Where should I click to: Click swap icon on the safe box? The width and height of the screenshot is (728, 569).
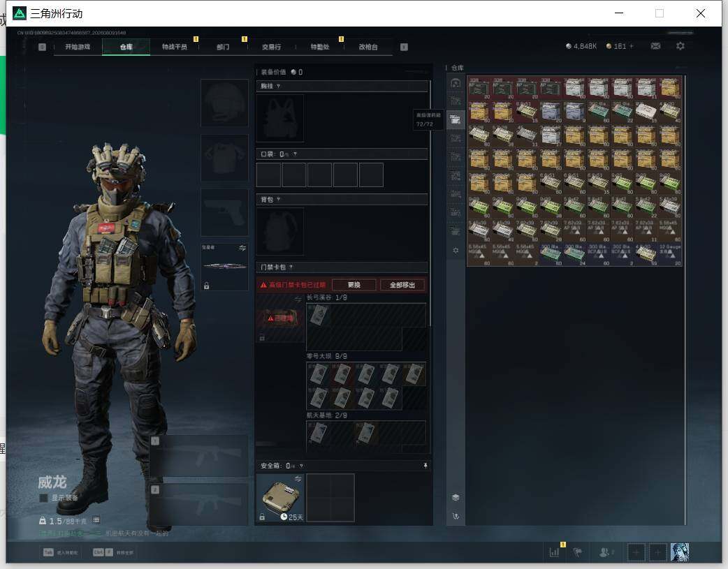click(298, 478)
